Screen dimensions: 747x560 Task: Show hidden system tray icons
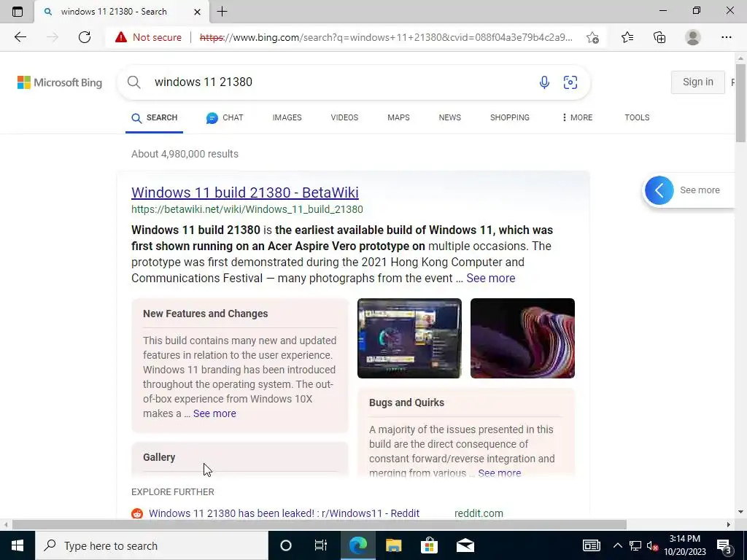(617, 545)
